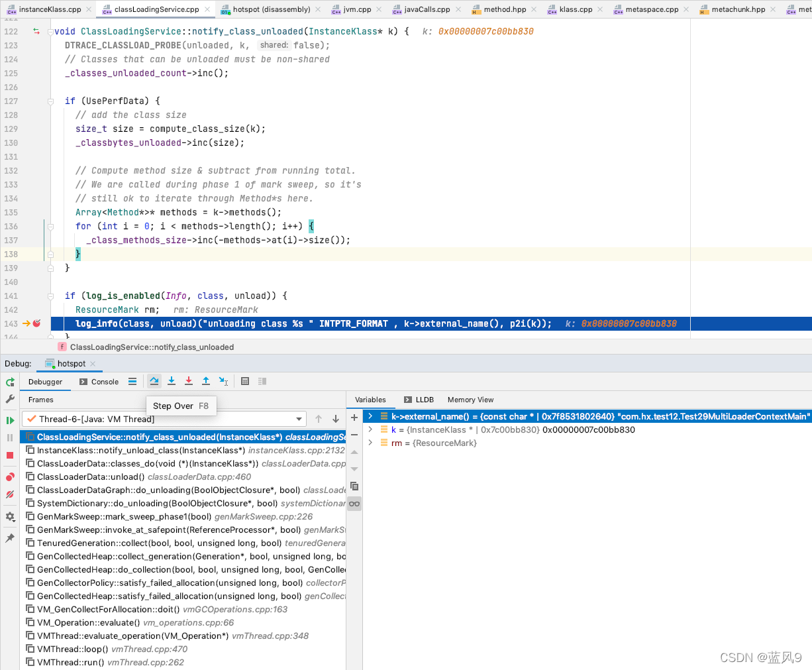Toggle the watches display in Variables panel

point(354,503)
